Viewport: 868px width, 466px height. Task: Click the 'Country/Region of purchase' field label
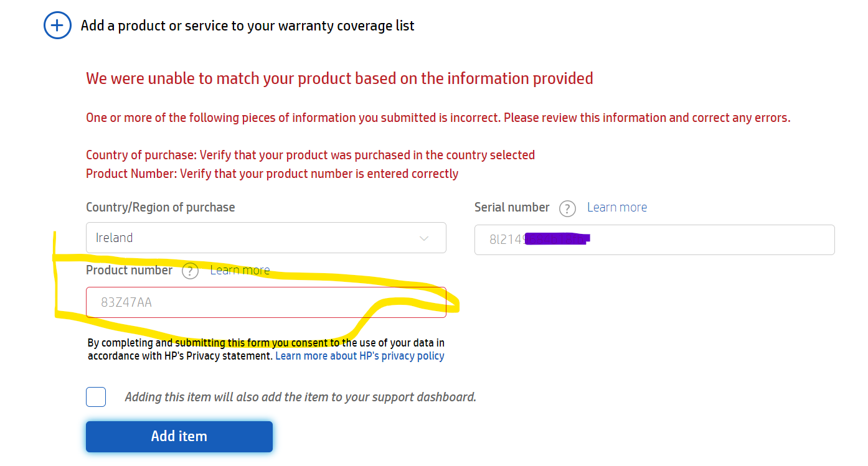tap(161, 207)
